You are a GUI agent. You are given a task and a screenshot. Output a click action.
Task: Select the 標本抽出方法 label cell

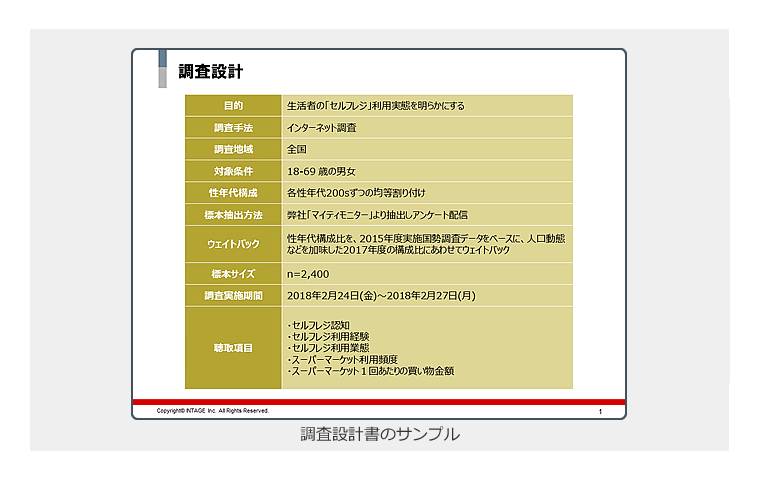[x=233, y=215]
